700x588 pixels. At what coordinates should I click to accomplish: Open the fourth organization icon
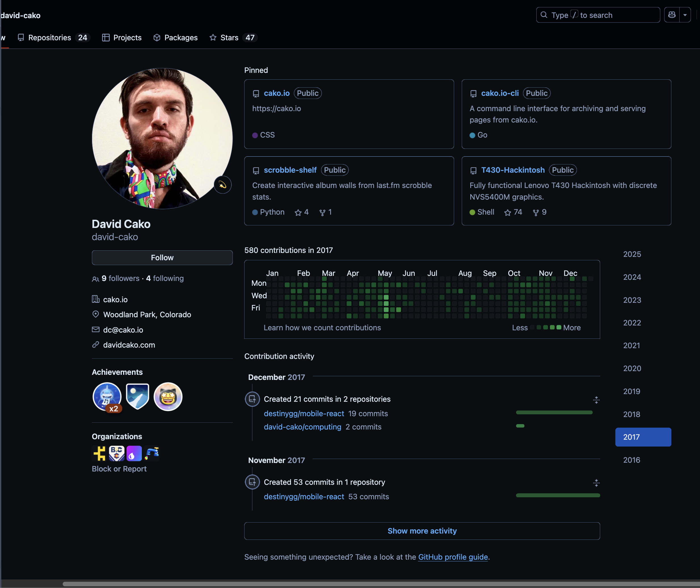[152, 453]
